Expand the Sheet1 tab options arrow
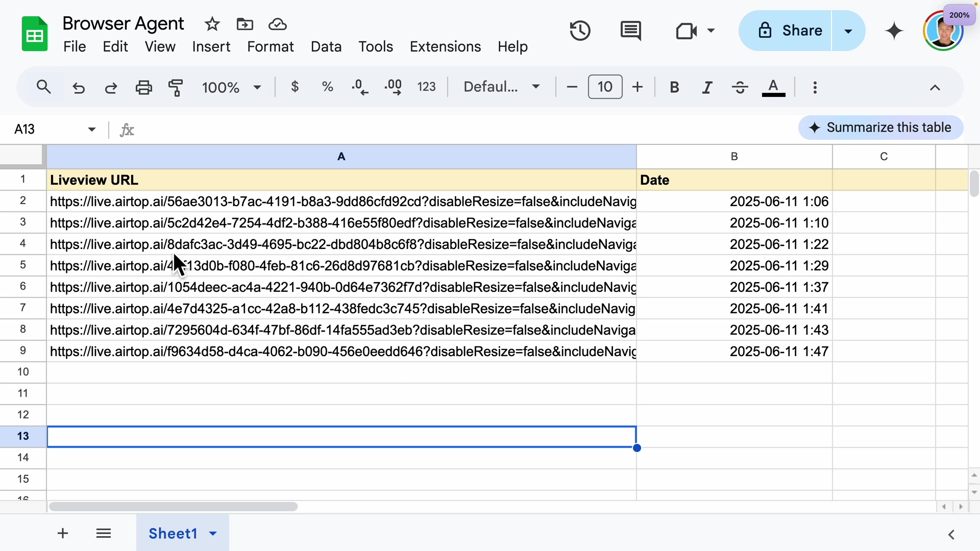 [213, 534]
